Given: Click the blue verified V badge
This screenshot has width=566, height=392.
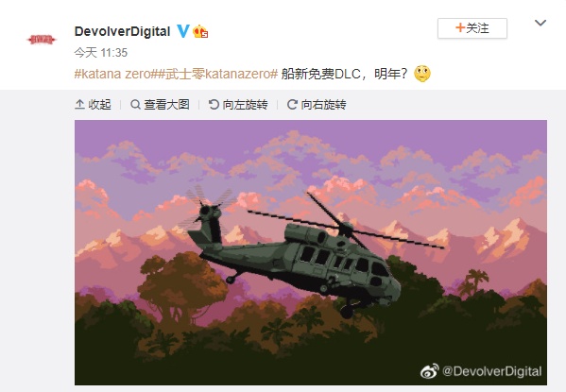Looking at the screenshot, I should click(183, 31).
